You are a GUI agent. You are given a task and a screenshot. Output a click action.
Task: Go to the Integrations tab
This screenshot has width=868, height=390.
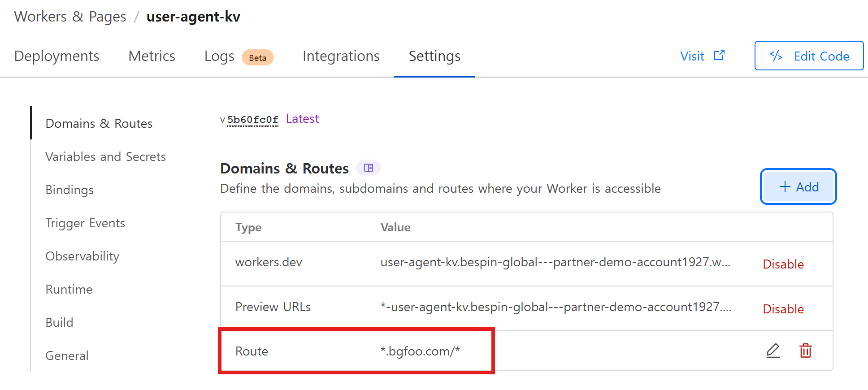(x=341, y=56)
